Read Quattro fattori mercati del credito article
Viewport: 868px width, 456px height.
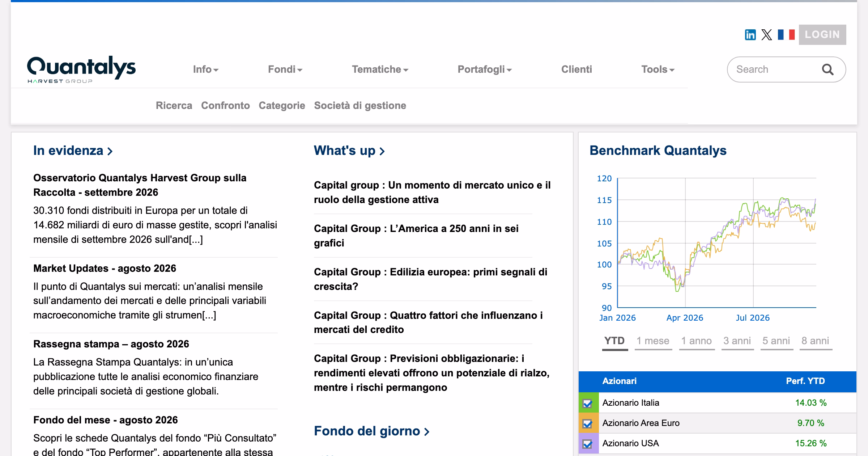428,322
